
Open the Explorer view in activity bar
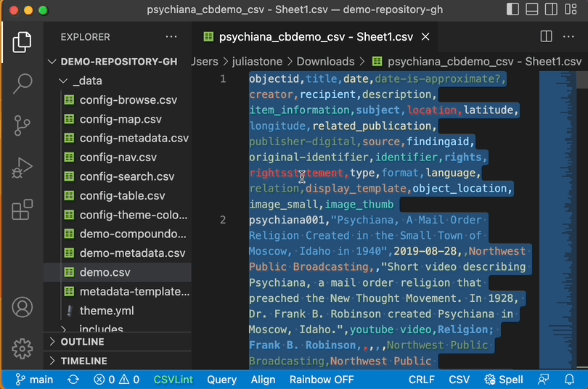click(x=22, y=42)
